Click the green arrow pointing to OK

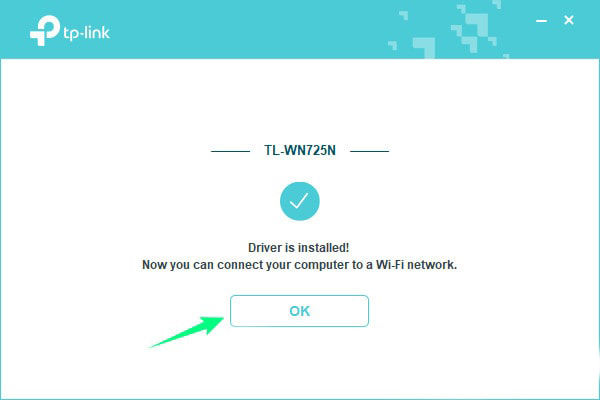click(x=187, y=332)
